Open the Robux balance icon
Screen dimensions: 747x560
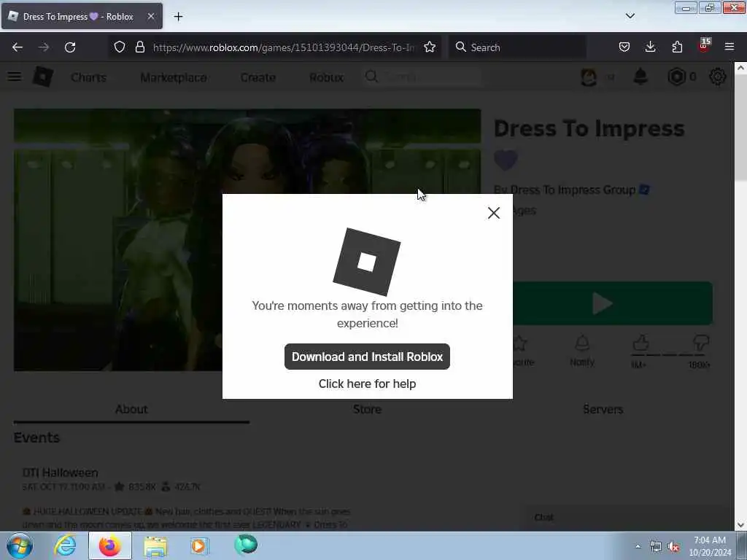676,77
